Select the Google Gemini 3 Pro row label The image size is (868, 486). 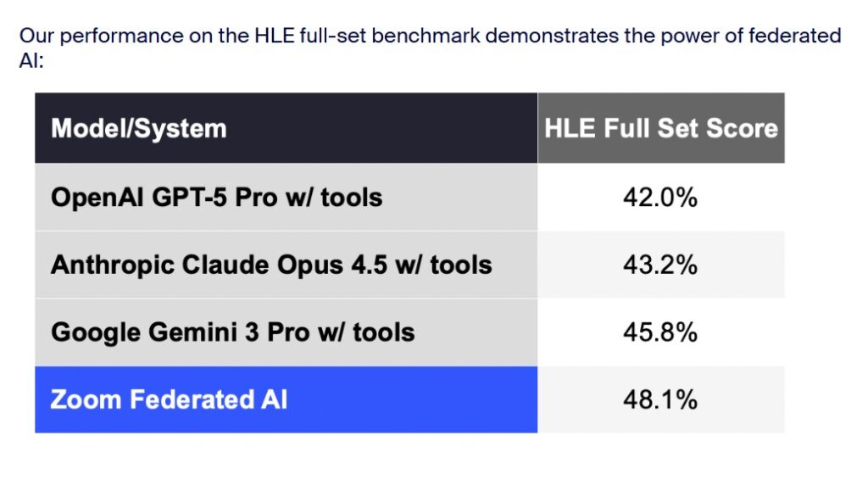pos(232,331)
